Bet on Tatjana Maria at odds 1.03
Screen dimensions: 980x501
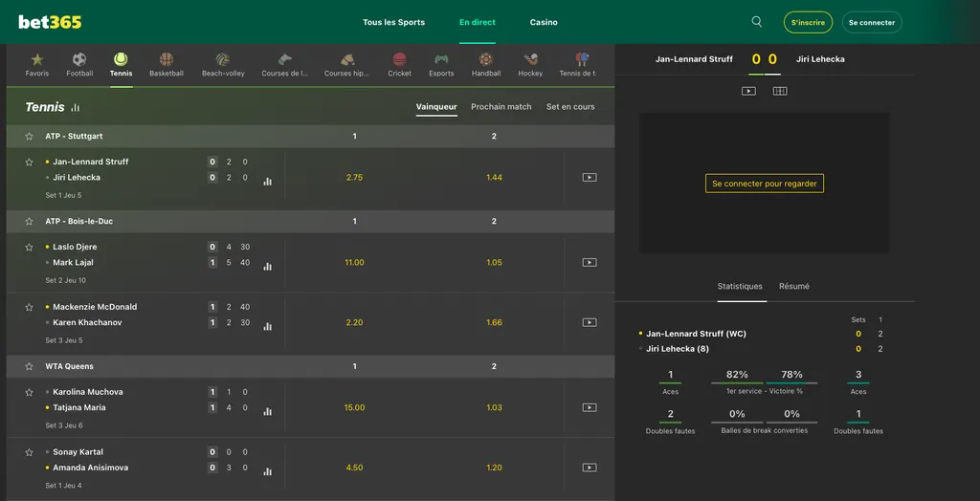495,407
